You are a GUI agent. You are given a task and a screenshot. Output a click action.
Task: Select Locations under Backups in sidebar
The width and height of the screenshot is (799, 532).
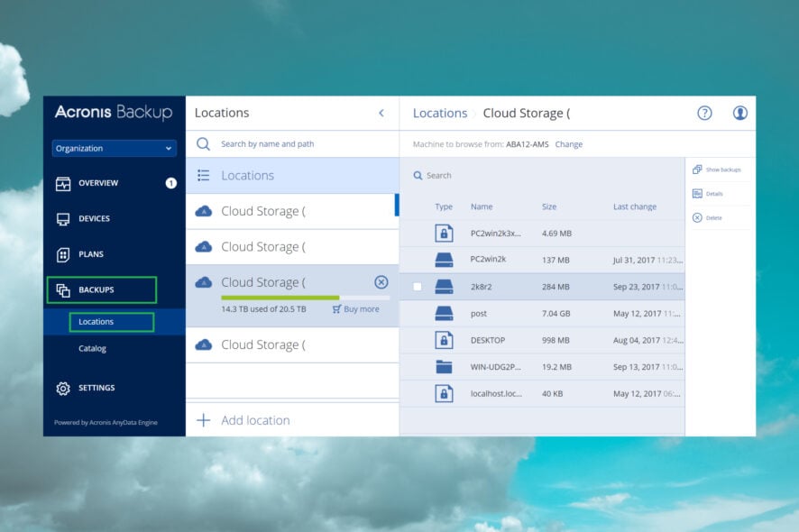point(96,322)
